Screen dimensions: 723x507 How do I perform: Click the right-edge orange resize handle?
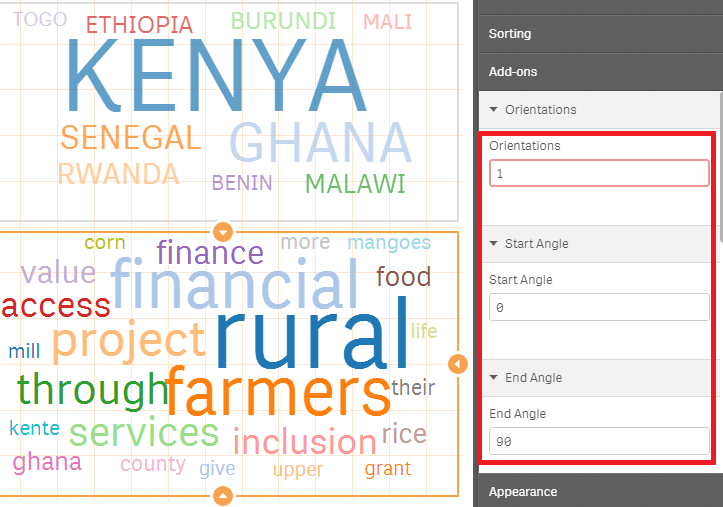click(x=458, y=364)
